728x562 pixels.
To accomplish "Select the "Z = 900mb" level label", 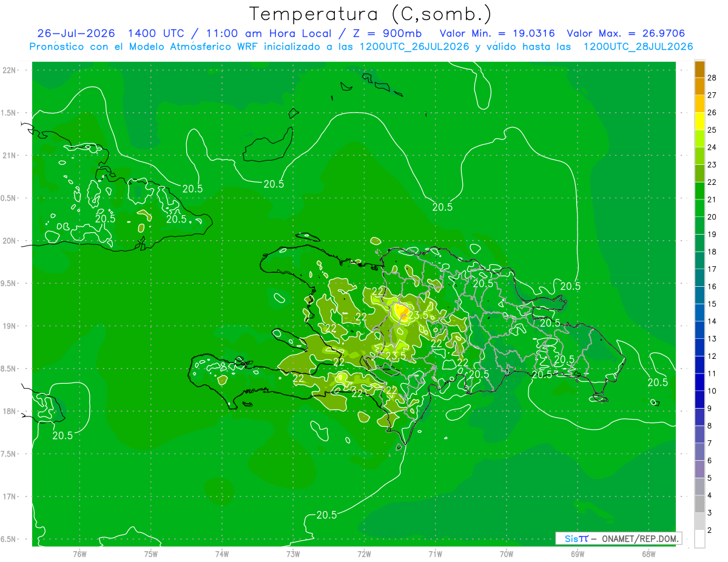I will point(388,33).
